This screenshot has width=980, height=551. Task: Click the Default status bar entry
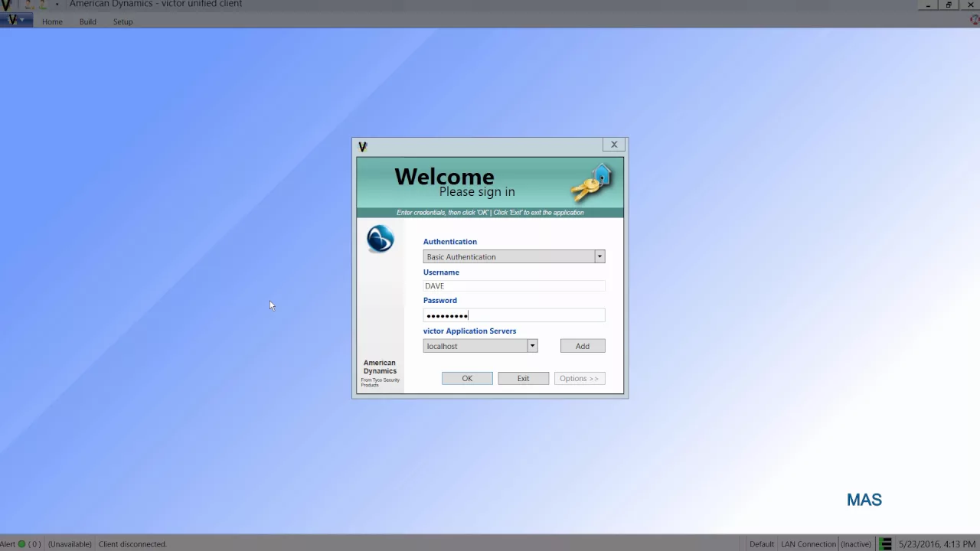pyautogui.click(x=762, y=544)
